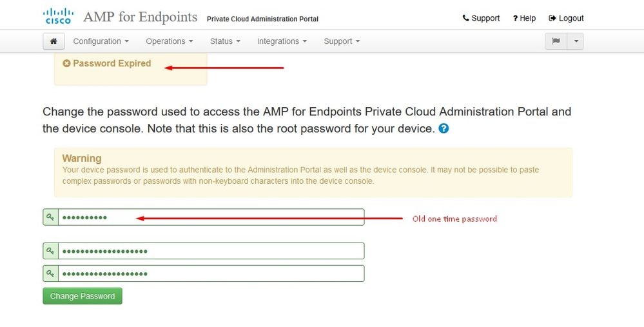This screenshot has width=644, height=327.
Task: Open the Integrations menu
Action: [282, 41]
